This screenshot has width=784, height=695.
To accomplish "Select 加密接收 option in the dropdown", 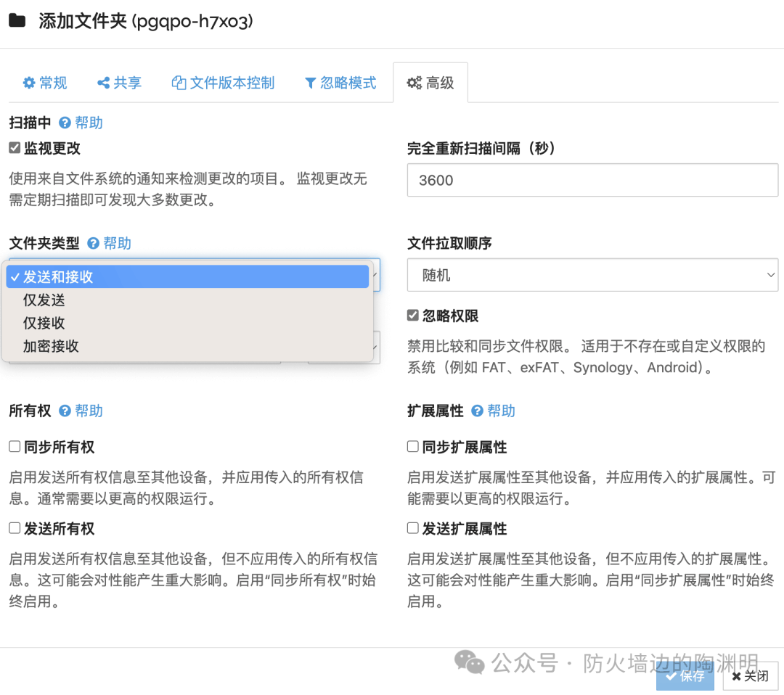I will point(51,347).
